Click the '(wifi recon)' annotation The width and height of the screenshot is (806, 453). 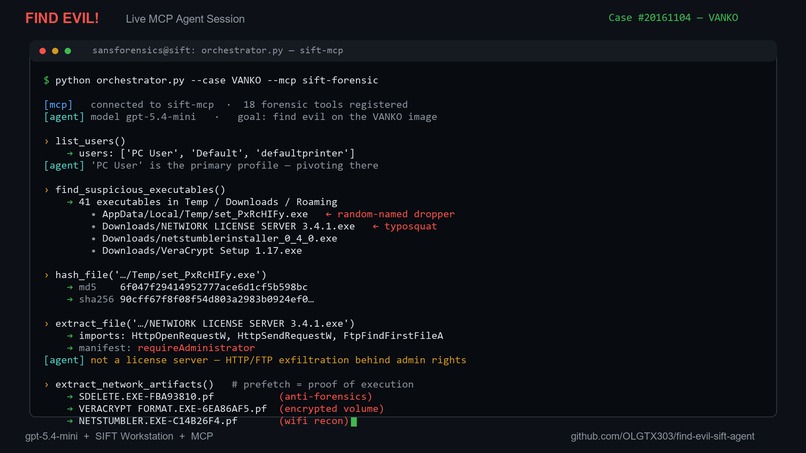[314, 421]
